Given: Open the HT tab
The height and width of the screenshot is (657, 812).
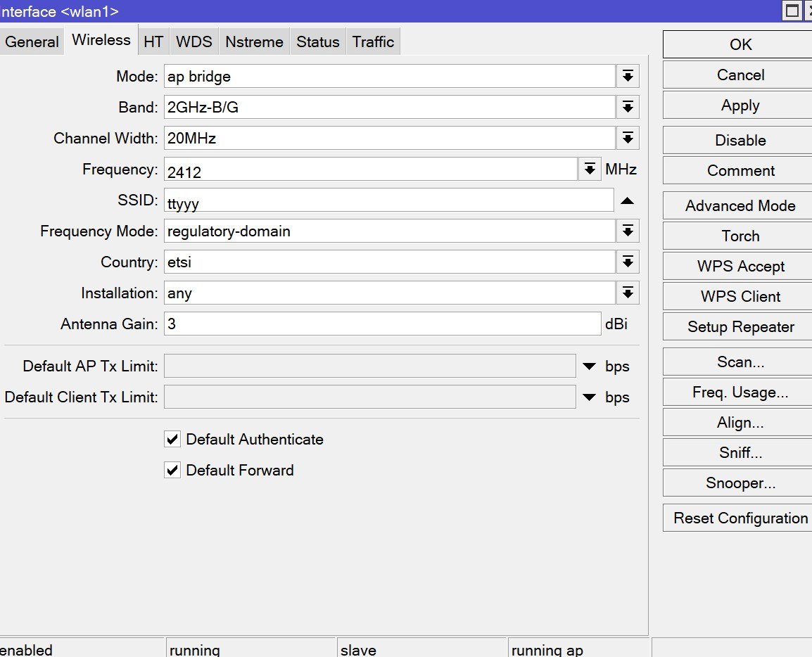Looking at the screenshot, I should pos(153,42).
